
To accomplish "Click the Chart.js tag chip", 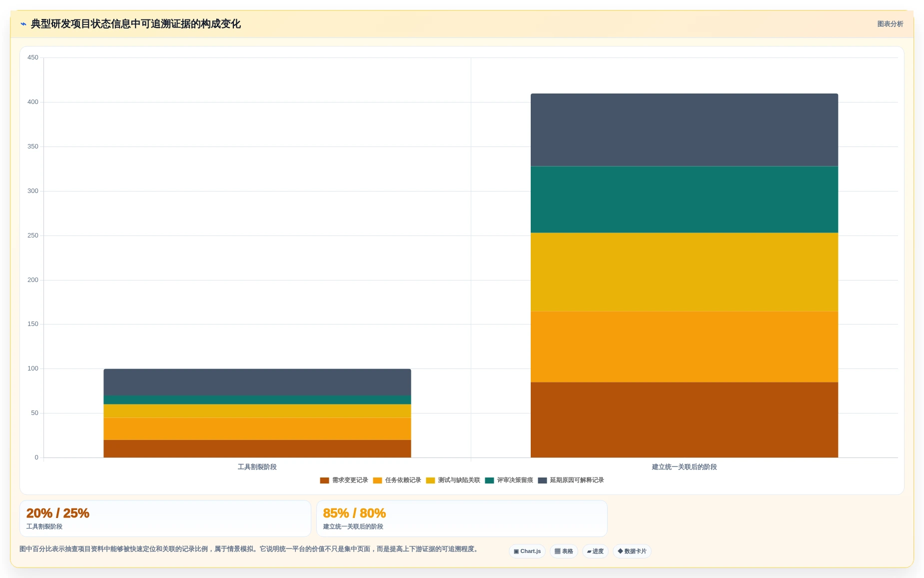I will click(527, 551).
